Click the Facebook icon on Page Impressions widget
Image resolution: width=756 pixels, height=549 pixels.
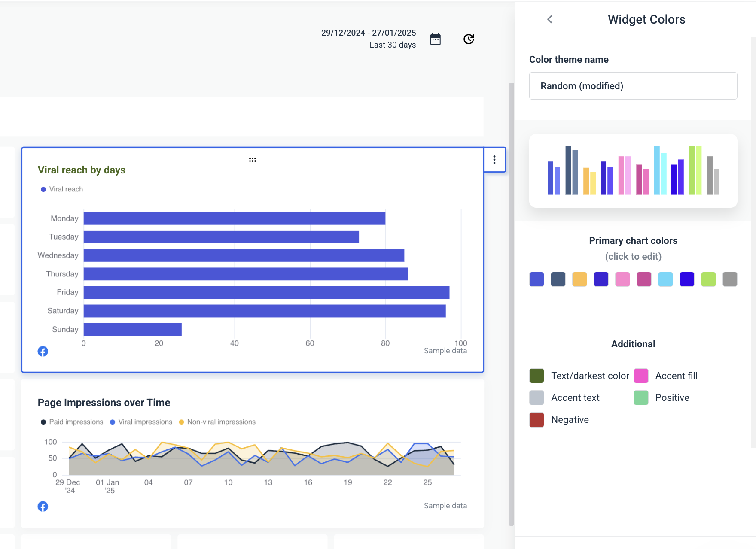pyautogui.click(x=43, y=507)
